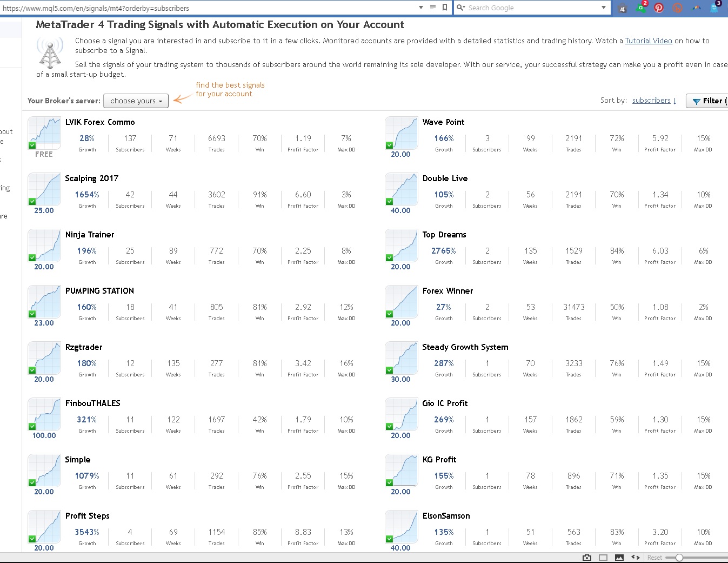
Task: Open the multicolor arc extension icon
Action: (697, 8)
